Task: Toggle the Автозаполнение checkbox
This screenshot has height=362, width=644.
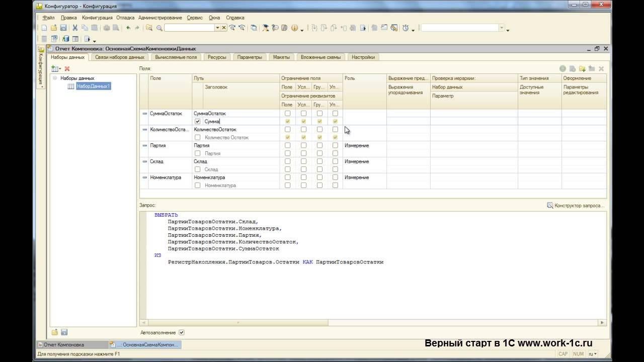Action: coord(182,332)
